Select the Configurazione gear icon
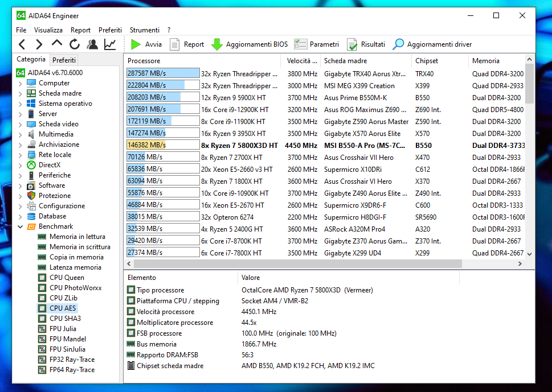 click(x=31, y=205)
